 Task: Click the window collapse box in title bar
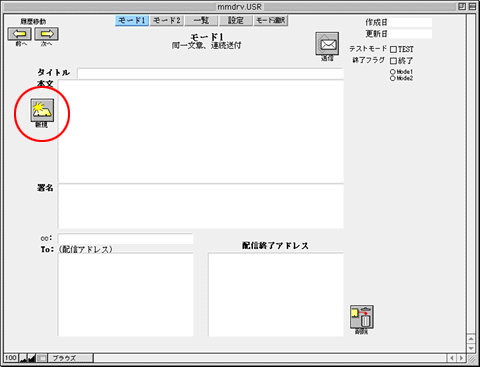pos(472,6)
